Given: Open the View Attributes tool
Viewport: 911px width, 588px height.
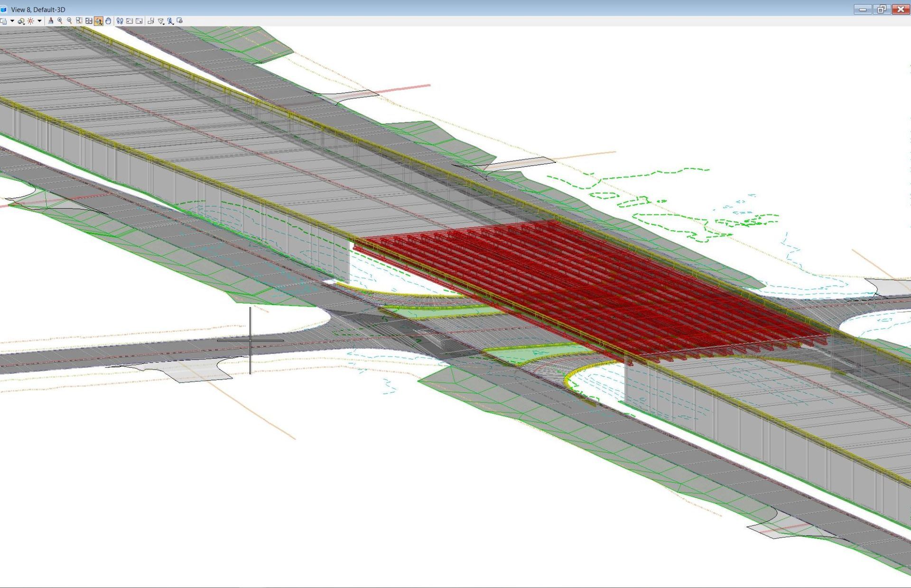Looking at the screenshot, I should [3, 21].
